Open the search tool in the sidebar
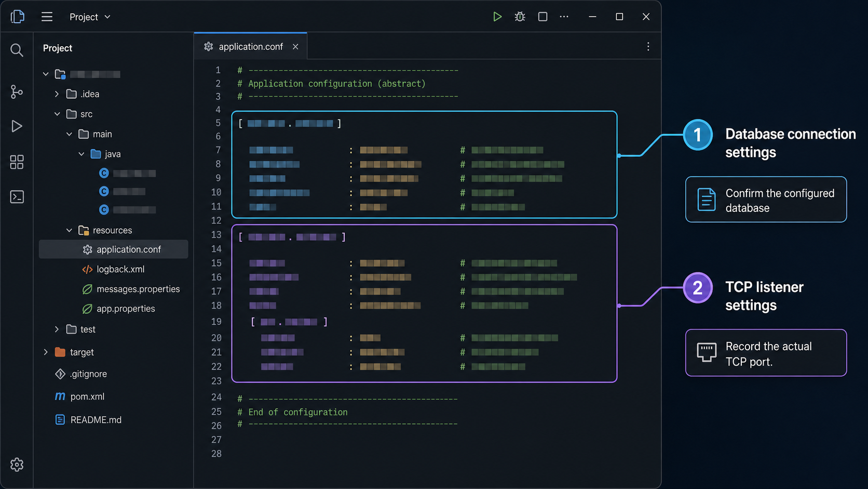 [17, 50]
